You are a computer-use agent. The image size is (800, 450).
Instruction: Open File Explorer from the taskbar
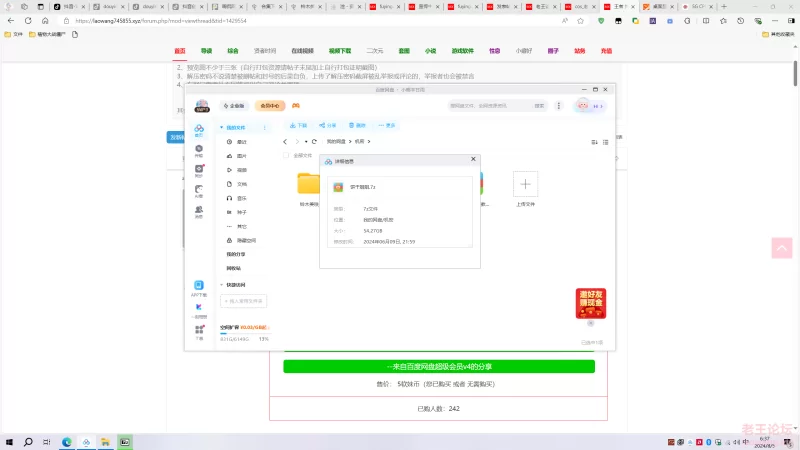[105, 442]
